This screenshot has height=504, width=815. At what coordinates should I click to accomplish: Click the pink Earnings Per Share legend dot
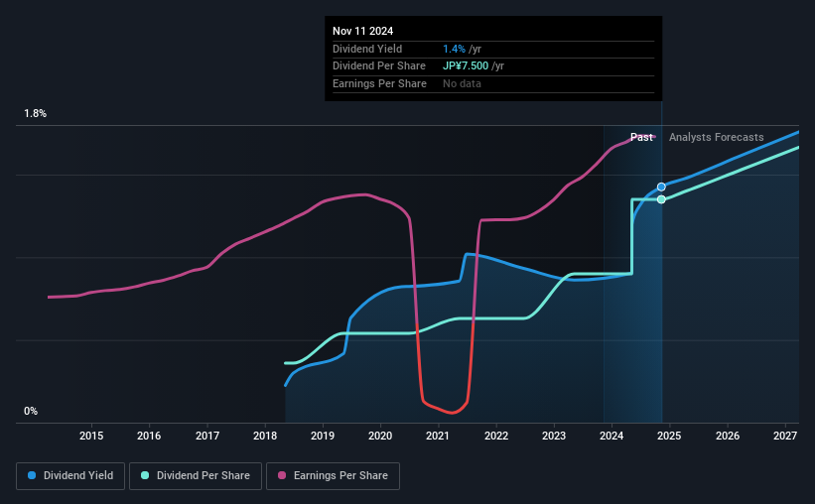point(282,475)
